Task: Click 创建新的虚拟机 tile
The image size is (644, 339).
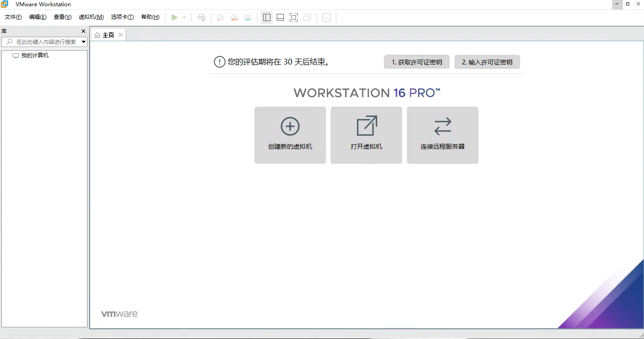Action: [x=290, y=135]
